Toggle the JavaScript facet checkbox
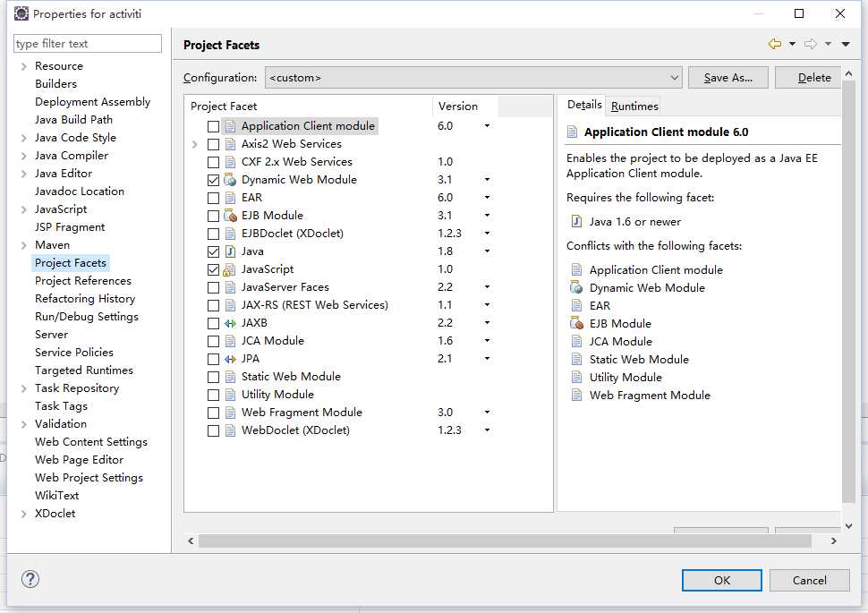 213,269
